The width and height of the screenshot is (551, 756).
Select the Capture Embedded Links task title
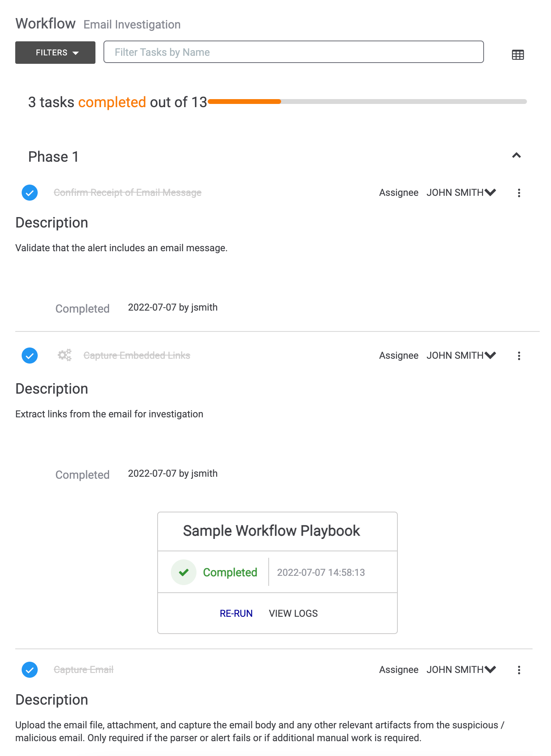137,355
